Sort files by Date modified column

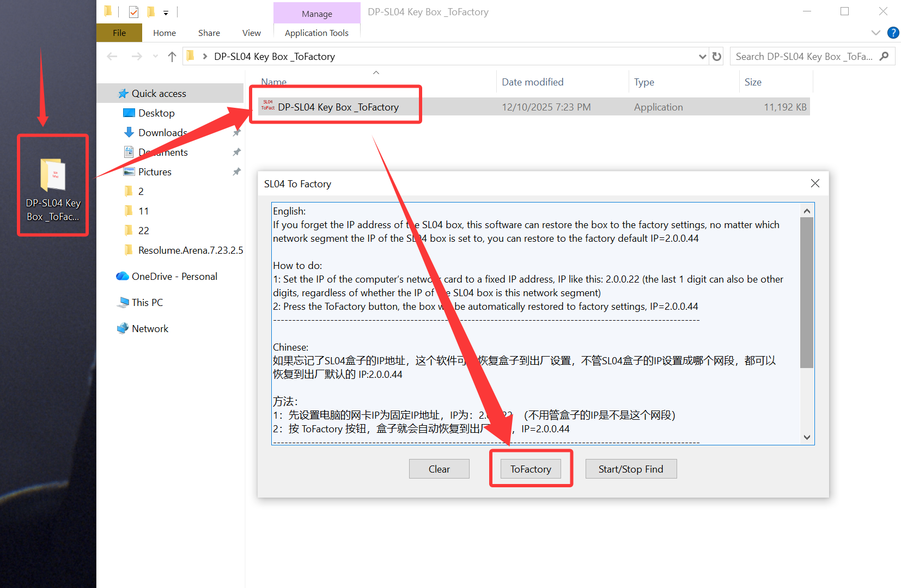pos(532,82)
